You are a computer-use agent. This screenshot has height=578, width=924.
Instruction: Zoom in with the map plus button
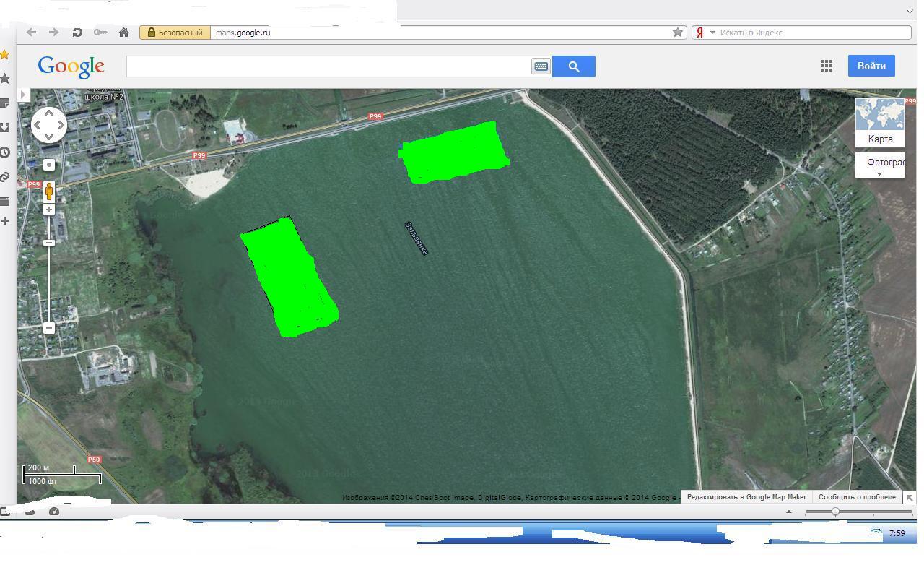(x=49, y=210)
